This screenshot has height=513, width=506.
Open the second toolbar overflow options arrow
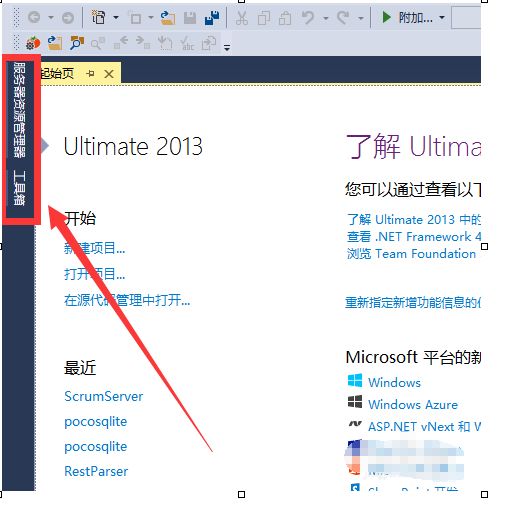(227, 47)
